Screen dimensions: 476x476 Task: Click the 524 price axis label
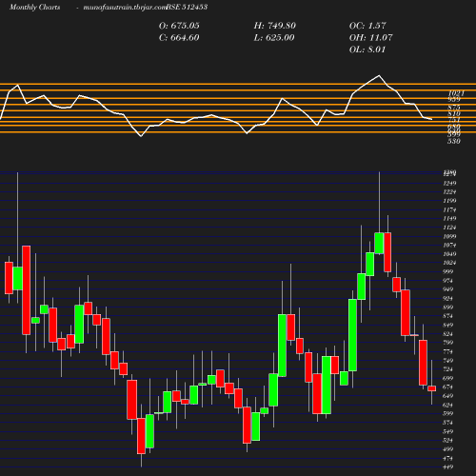click(449, 441)
